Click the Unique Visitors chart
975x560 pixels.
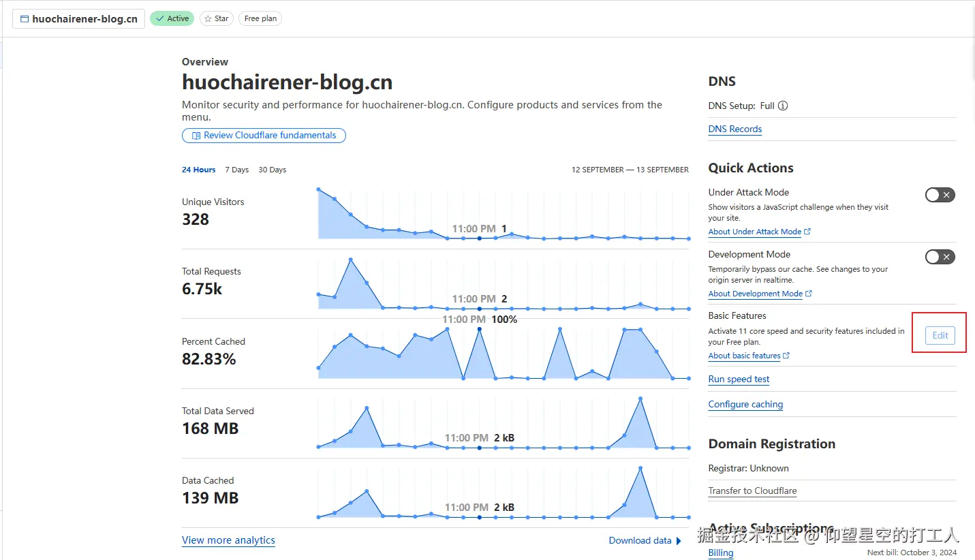[504, 213]
